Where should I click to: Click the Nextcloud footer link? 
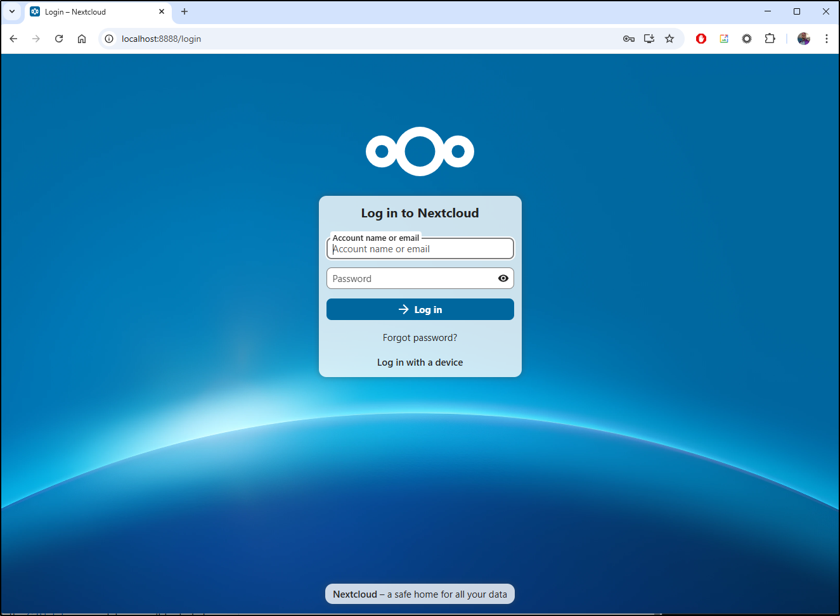click(x=355, y=594)
